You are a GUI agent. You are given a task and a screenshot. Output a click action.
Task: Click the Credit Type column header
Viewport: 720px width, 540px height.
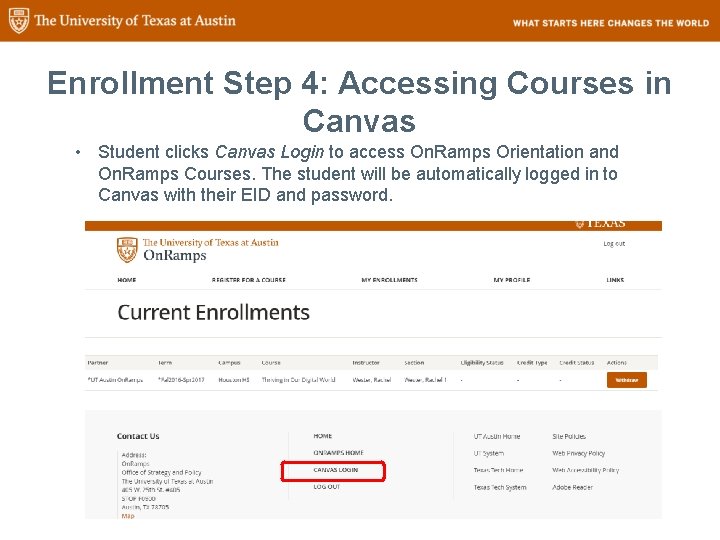click(x=532, y=363)
